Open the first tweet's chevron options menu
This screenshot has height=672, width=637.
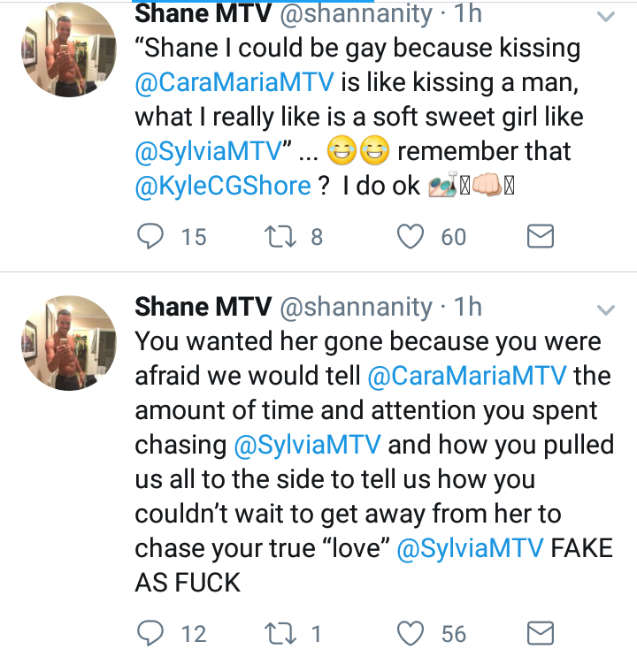click(606, 17)
